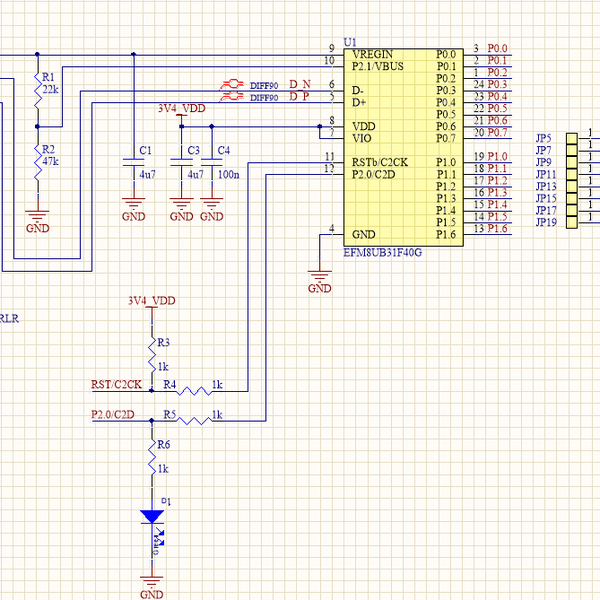
Task: Select the yellow U1 chip body
Action: click(x=404, y=147)
